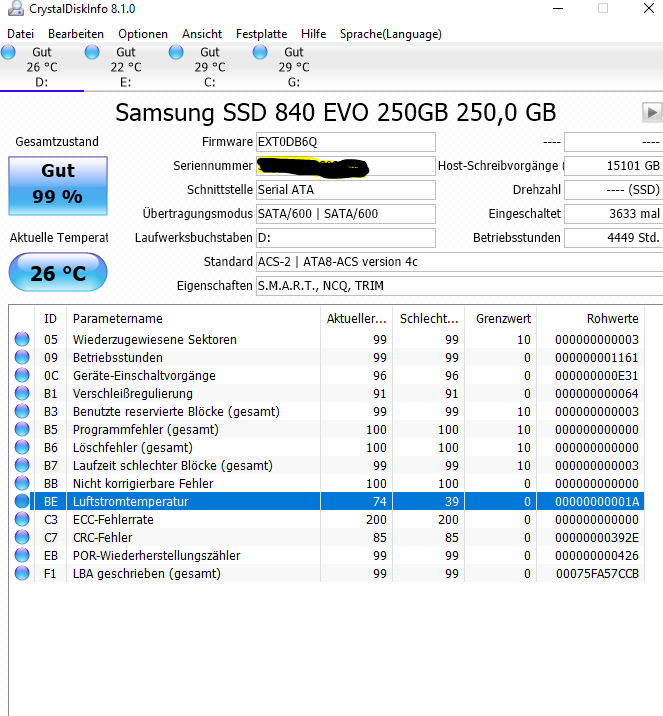Viewport: 663px width, 716px height.
Task: Click Eingeschaltet value 3633 mal
Action: (614, 214)
